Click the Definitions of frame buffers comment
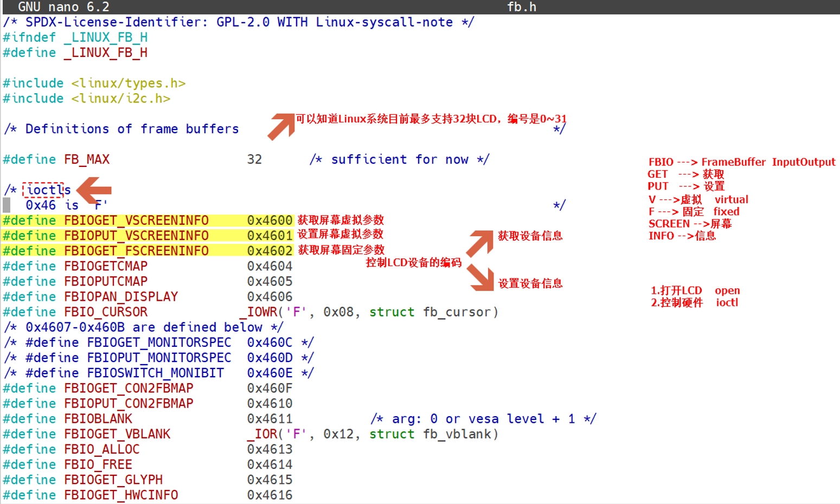840x504 pixels. pos(132,129)
